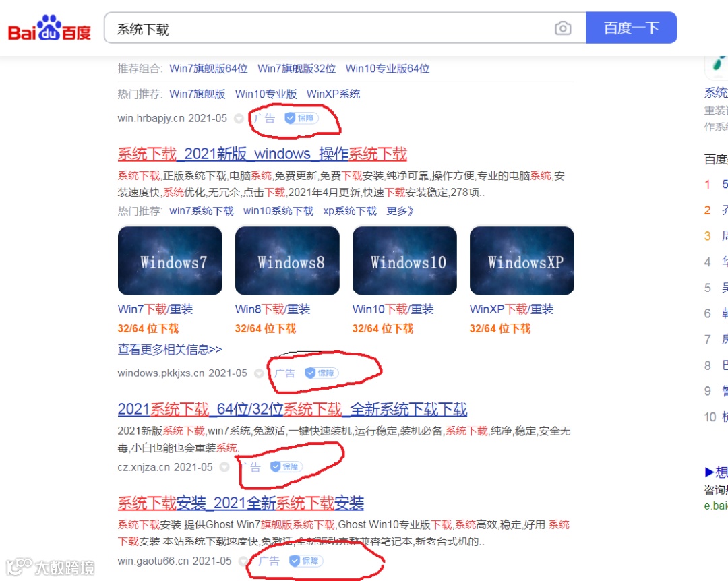The height and width of the screenshot is (581, 728).
Task: Open xp系统下载 link
Action: (x=350, y=211)
